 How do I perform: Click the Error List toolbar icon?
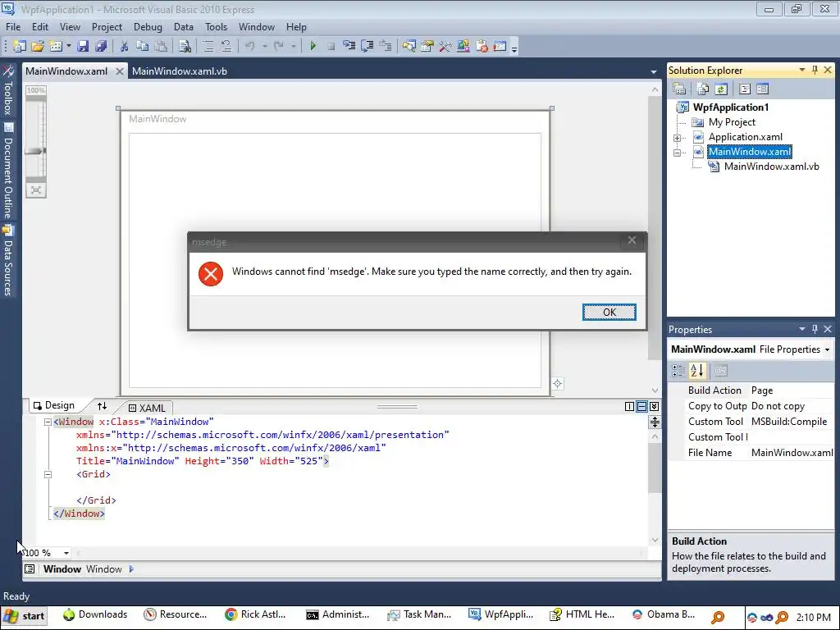482,46
